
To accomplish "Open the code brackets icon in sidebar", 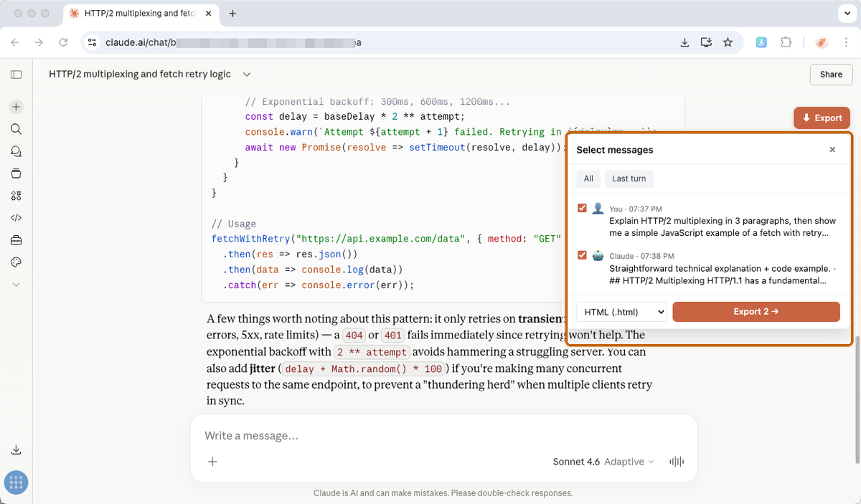I will click(16, 218).
